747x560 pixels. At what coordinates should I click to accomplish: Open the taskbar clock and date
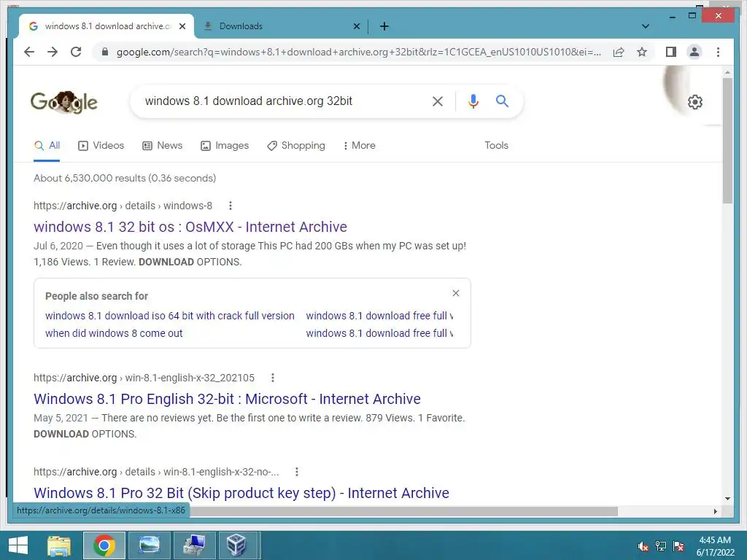pos(715,546)
